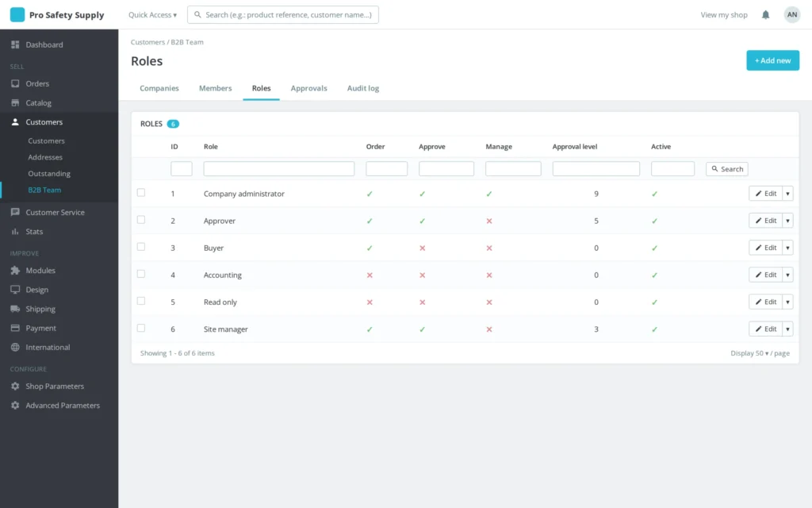Click the Dashboard icon in sidebar
The image size is (812, 508).
(15, 44)
